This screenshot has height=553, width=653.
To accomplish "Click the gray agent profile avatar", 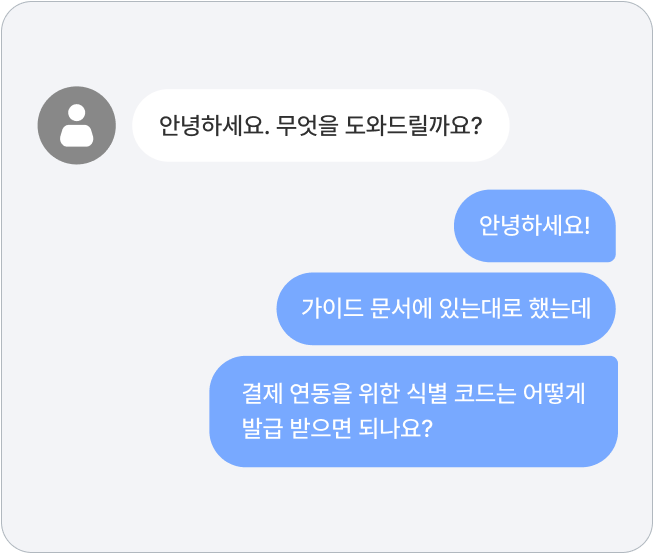I will [x=76, y=125].
